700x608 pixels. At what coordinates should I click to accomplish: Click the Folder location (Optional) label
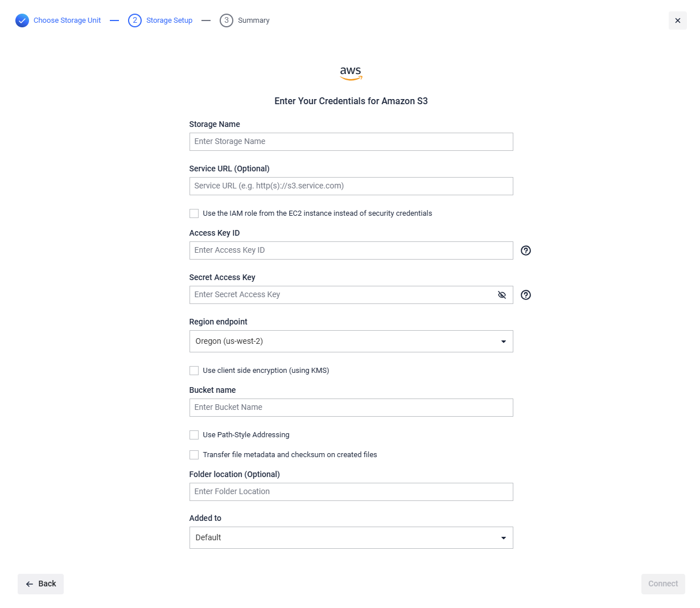click(x=234, y=474)
